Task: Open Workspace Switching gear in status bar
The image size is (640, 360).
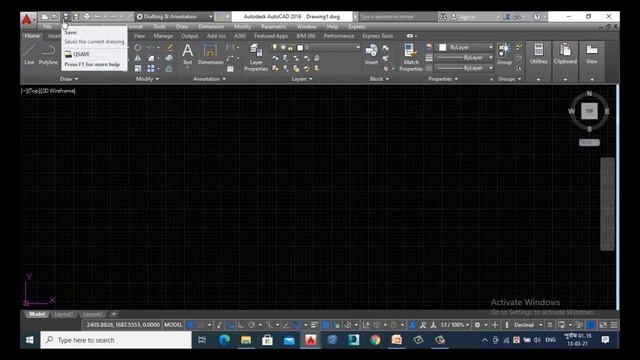Action: [477, 325]
